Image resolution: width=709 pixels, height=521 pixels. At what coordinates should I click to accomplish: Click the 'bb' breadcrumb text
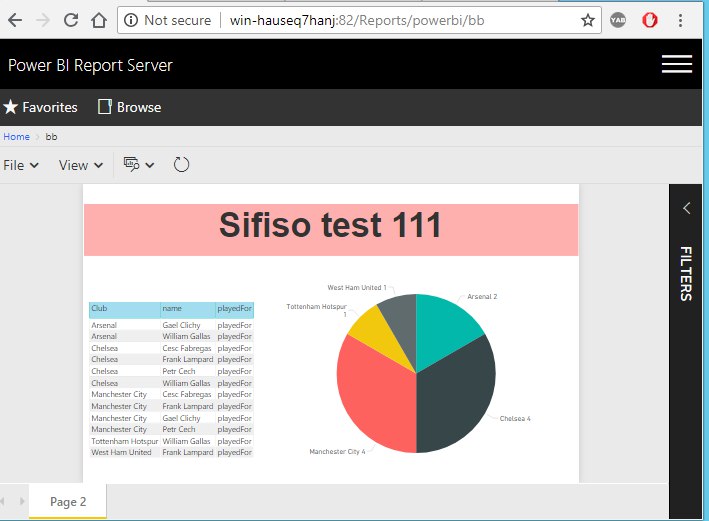click(51, 137)
